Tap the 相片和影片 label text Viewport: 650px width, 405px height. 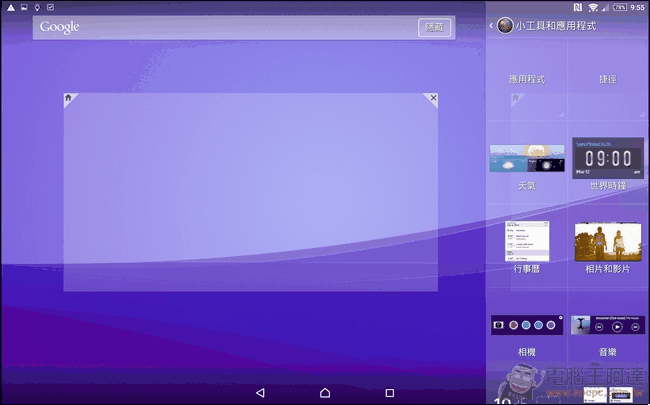pyautogui.click(x=608, y=269)
